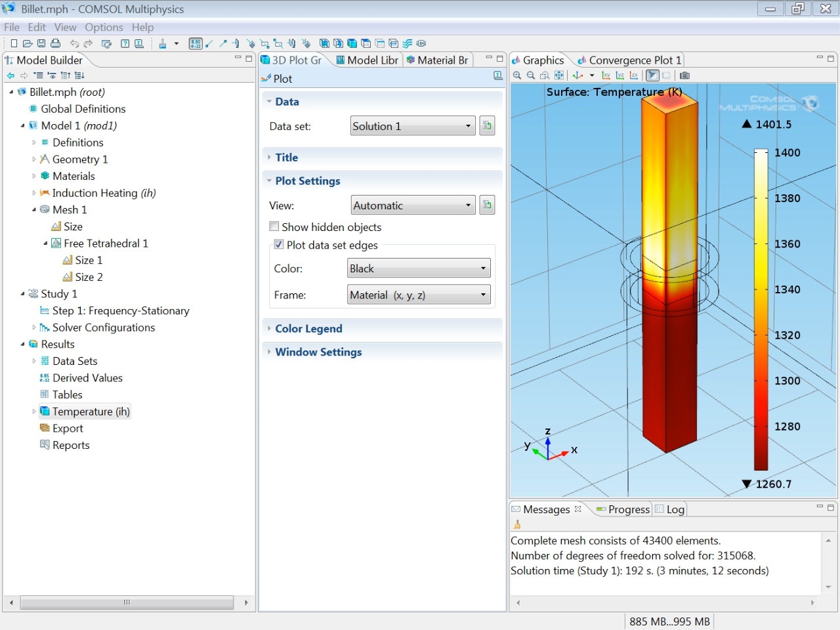Click the back arrow in Model Builder toolbar

tap(10, 75)
